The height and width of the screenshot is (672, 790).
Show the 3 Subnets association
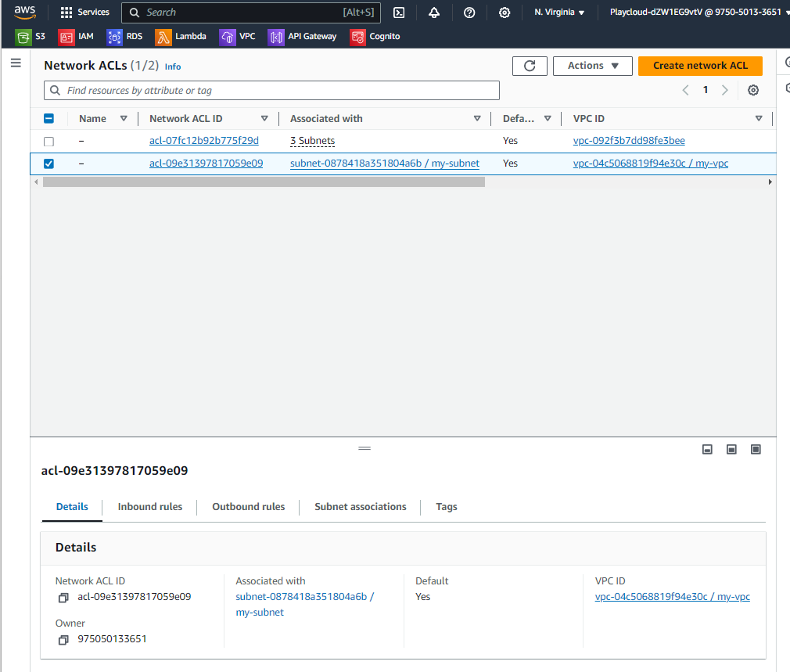point(312,141)
